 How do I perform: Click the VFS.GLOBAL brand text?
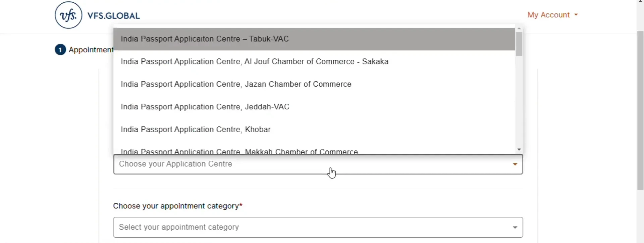[114, 16]
